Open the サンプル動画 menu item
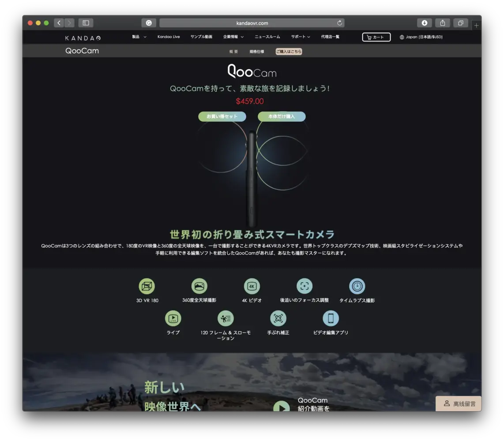 201,37
